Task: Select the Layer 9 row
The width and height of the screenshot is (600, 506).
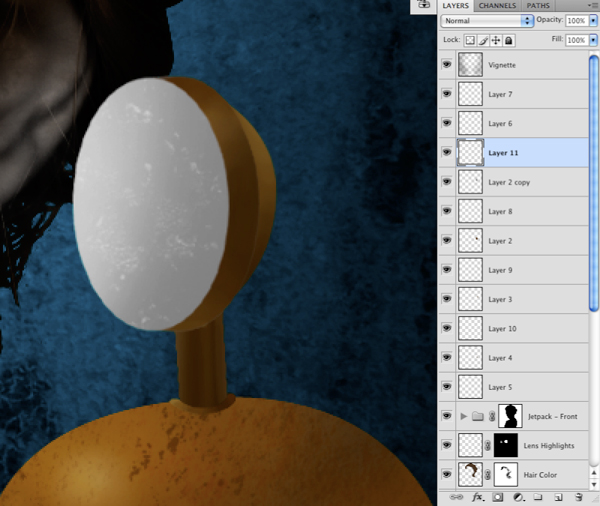Action: [x=513, y=270]
